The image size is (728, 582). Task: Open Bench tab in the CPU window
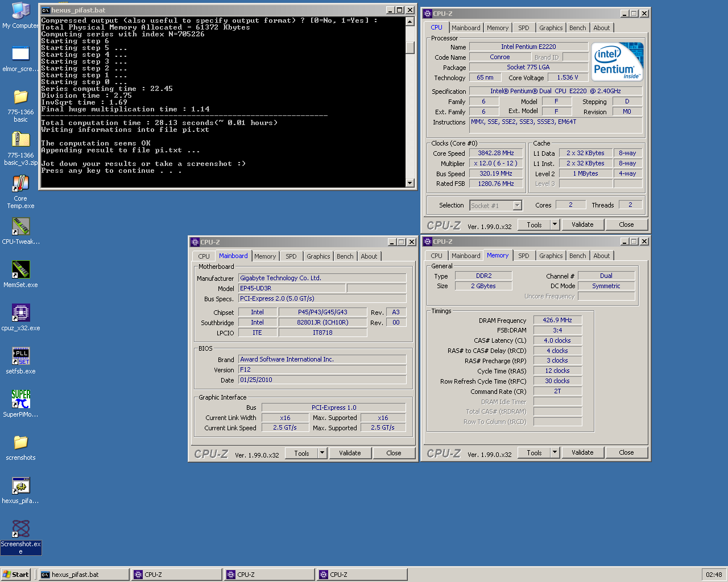(578, 28)
